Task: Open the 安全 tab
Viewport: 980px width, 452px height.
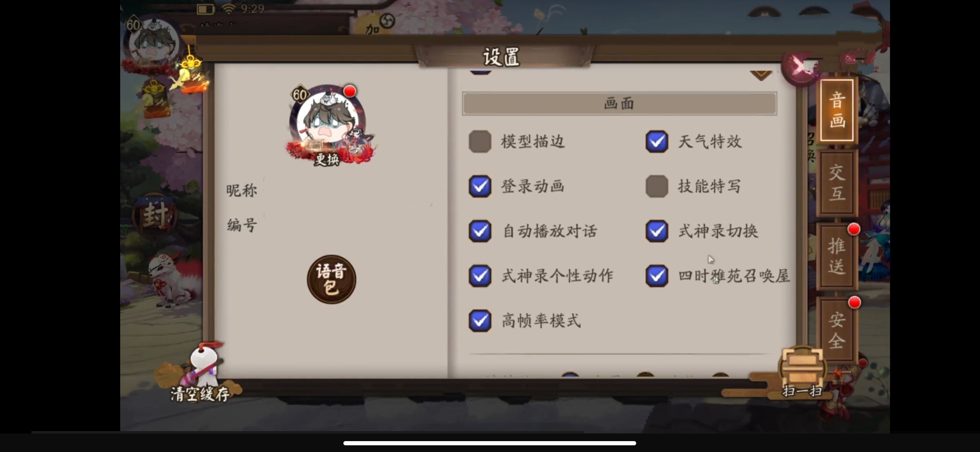Action: [x=836, y=330]
